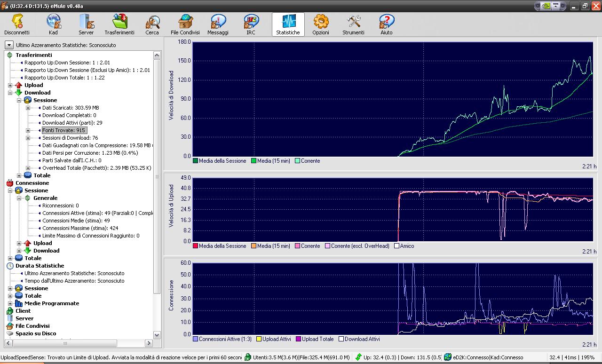Select Riconnessioni: 0 row

(x=60, y=206)
